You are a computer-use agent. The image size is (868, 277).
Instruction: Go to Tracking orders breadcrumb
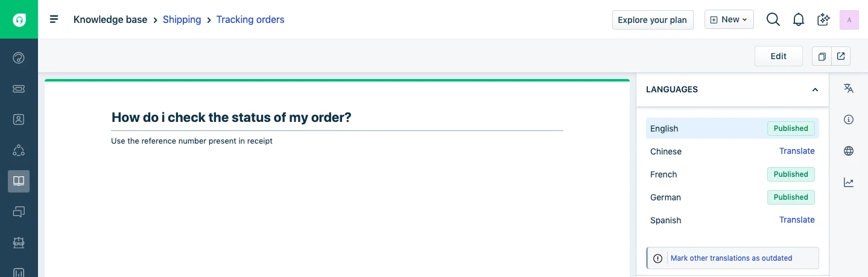pyautogui.click(x=250, y=19)
